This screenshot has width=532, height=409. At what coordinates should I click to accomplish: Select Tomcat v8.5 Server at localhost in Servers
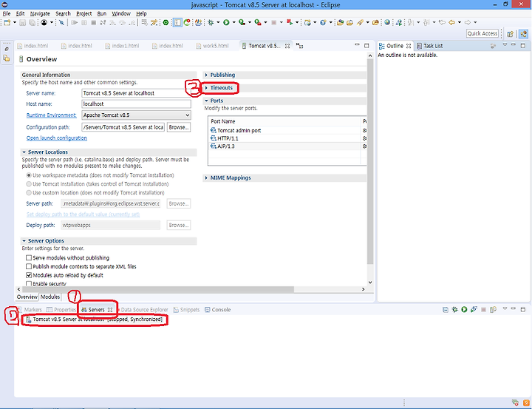tap(94, 320)
